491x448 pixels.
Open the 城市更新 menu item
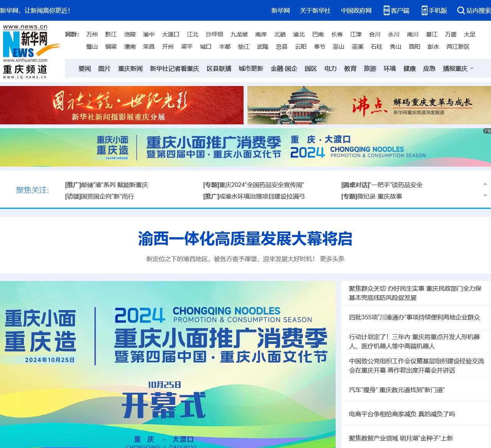click(x=251, y=69)
